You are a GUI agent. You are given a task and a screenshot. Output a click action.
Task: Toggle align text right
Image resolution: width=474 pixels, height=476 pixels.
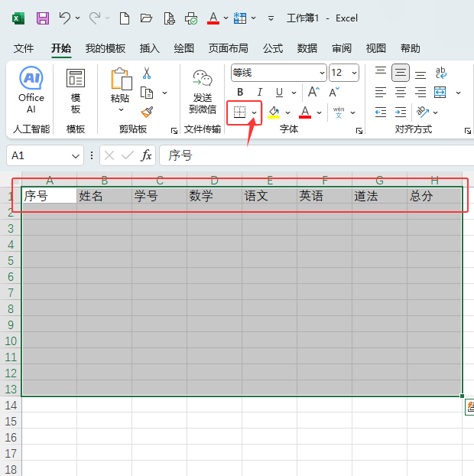click(x=420, y=93)
